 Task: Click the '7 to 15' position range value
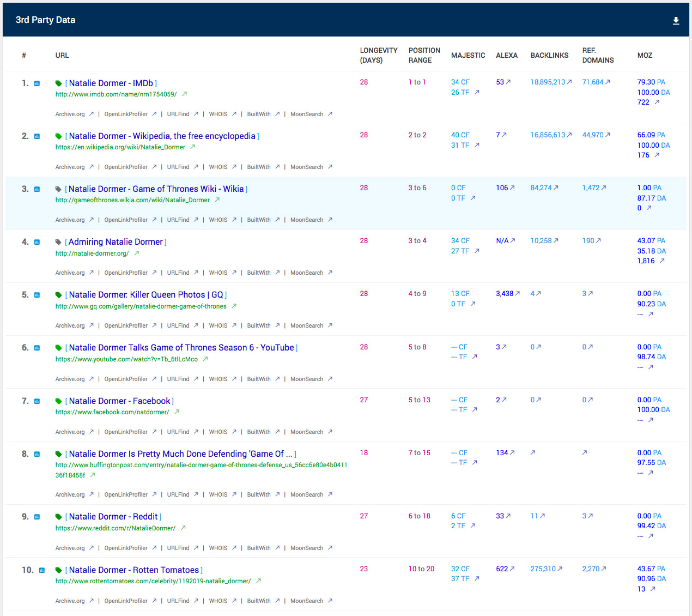click(x=420, y=452)
